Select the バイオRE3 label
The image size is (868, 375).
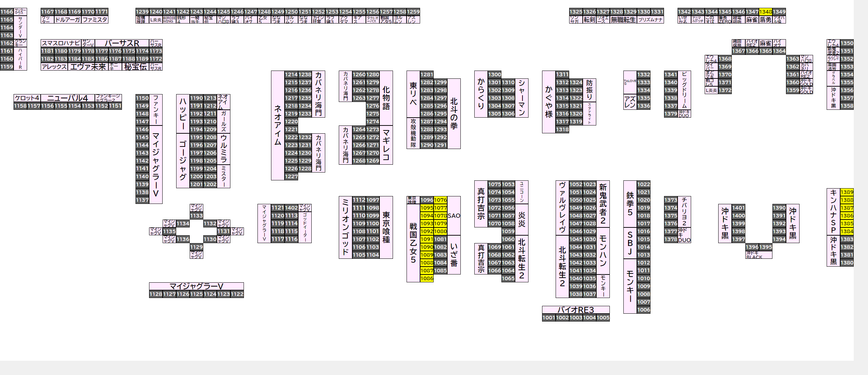point(576,310)
